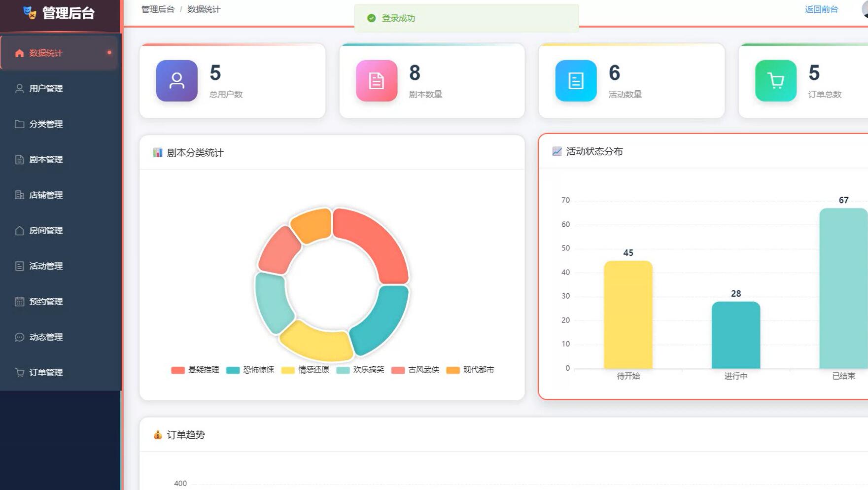The height and width of the screenshot is (490, 868).
Task: Open 分类管理 in the sidebar
Action: point(59,124)
